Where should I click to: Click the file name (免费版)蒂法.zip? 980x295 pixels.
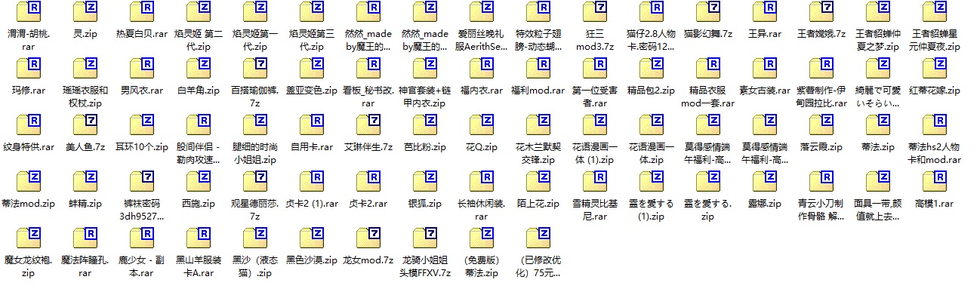pos(482,266)
